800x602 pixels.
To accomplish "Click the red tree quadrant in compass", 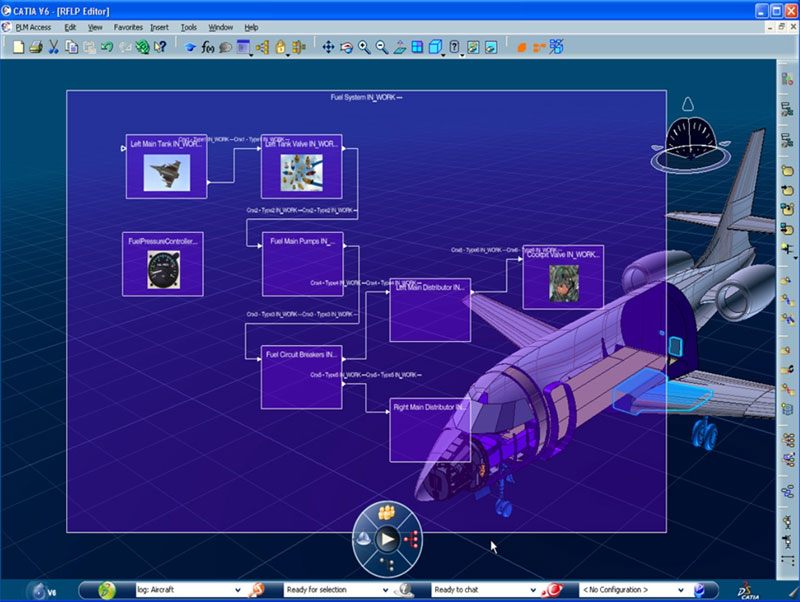I will click(x=411, y=539).
